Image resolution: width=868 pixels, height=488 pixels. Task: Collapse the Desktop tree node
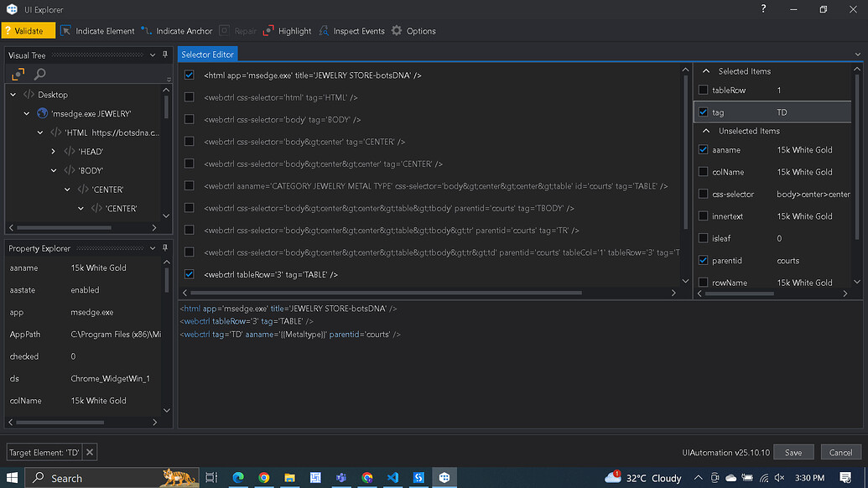(13, 95)
